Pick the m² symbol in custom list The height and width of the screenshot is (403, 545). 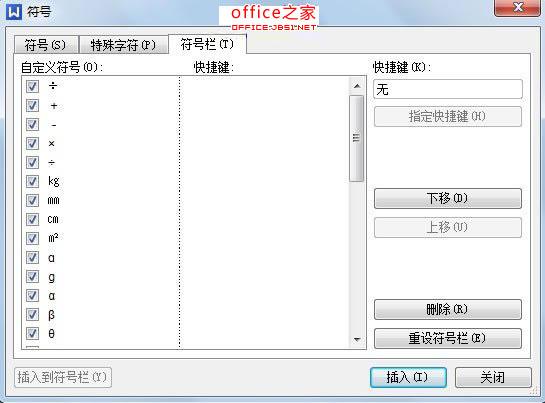(x=53, y=238)
